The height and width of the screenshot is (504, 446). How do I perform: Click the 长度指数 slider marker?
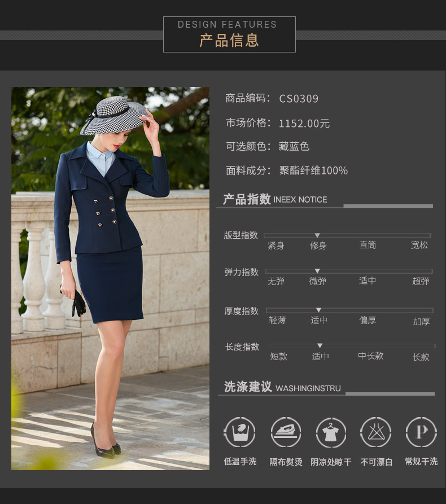click(320, 345)
